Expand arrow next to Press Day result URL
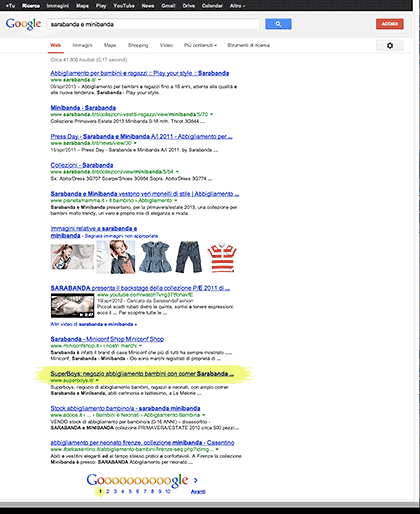Image resolution: width=420 pixels, height=514 pixels. 135,143
